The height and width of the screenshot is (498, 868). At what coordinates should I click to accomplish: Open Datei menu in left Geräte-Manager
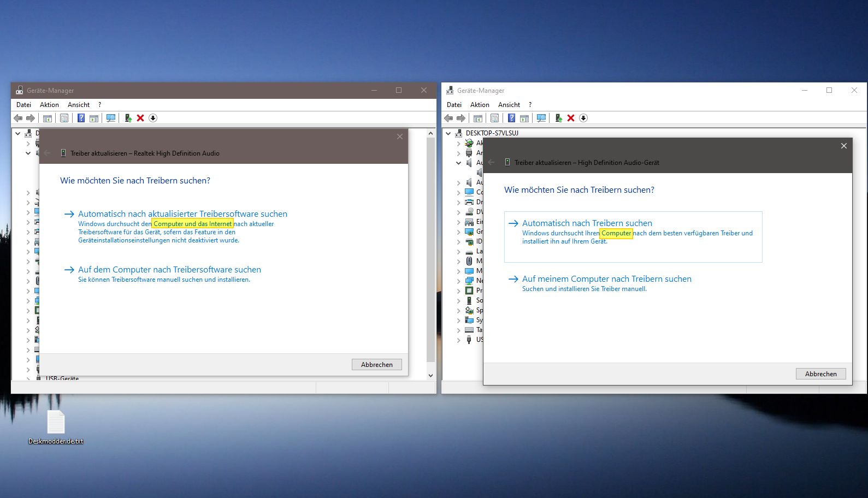click(23, 105)
